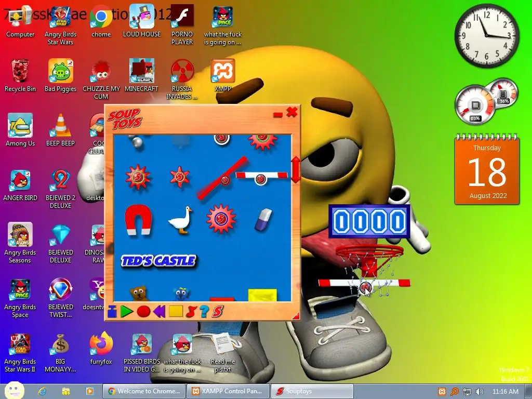Choose the large red spiky gear toy
532x399 pixels.
point(137,177)
